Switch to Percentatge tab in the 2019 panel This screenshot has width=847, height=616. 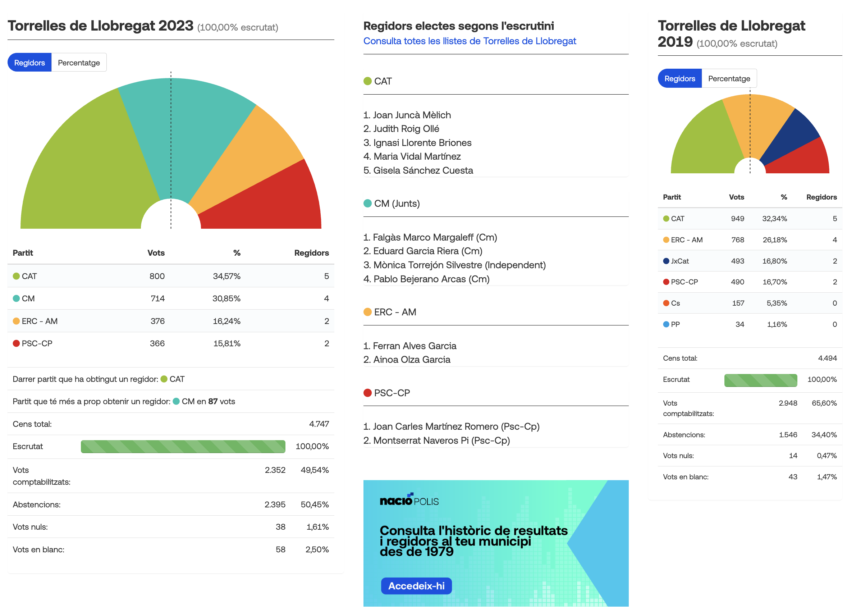point(729,78)
